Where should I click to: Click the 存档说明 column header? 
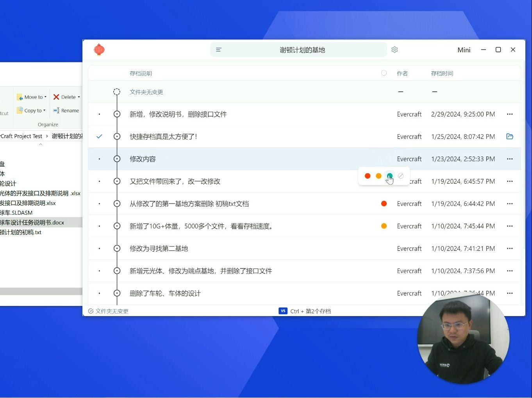(141, 73)
